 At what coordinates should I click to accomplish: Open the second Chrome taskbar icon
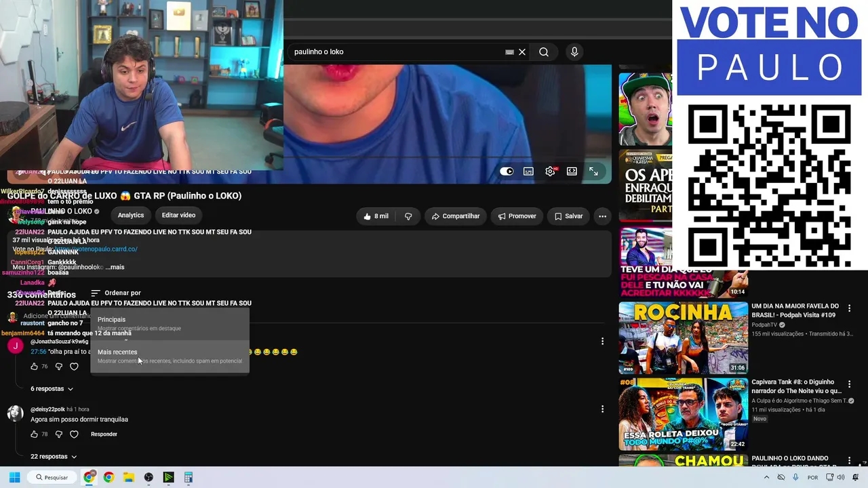[x=108, y=477]
